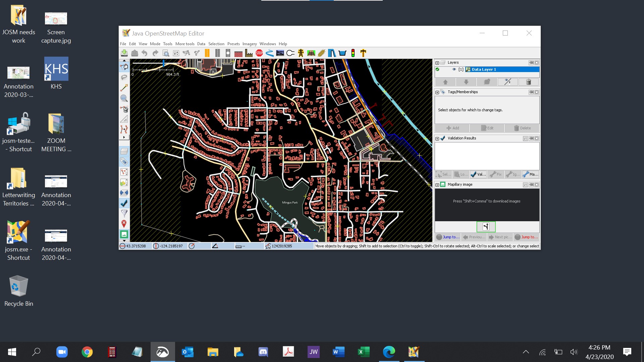Toggle the Relations panel sidebar button
Viewport: 644px width, 362px height.
pos(124,182)
